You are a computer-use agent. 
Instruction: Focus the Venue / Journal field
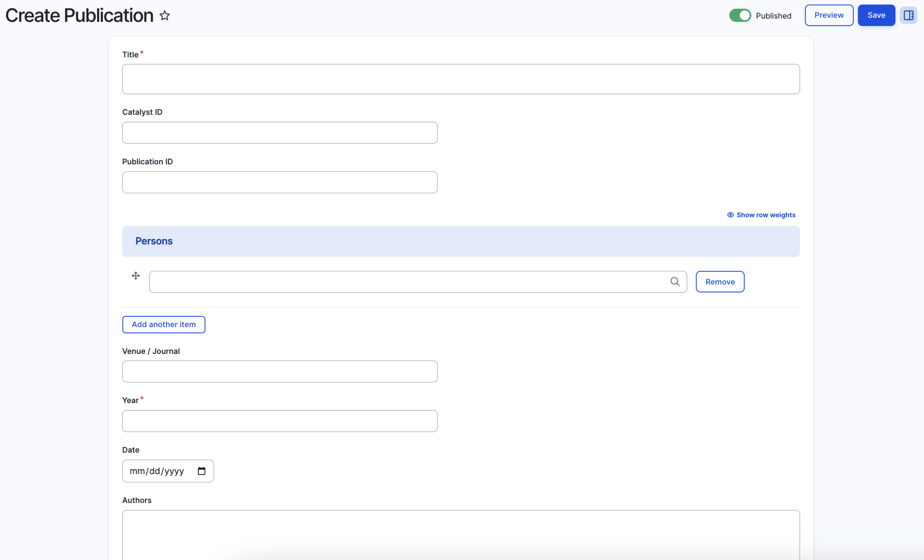(x=279, y=372)
